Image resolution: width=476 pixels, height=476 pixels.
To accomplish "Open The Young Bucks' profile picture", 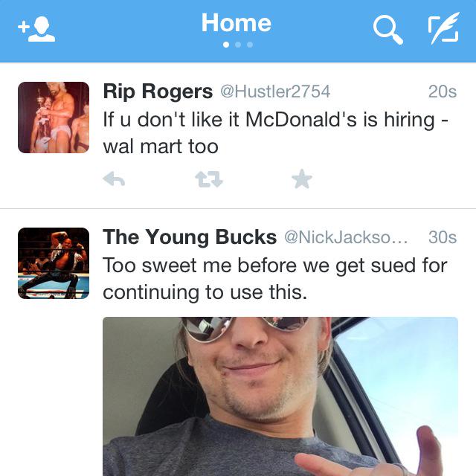I will point(54,263).
